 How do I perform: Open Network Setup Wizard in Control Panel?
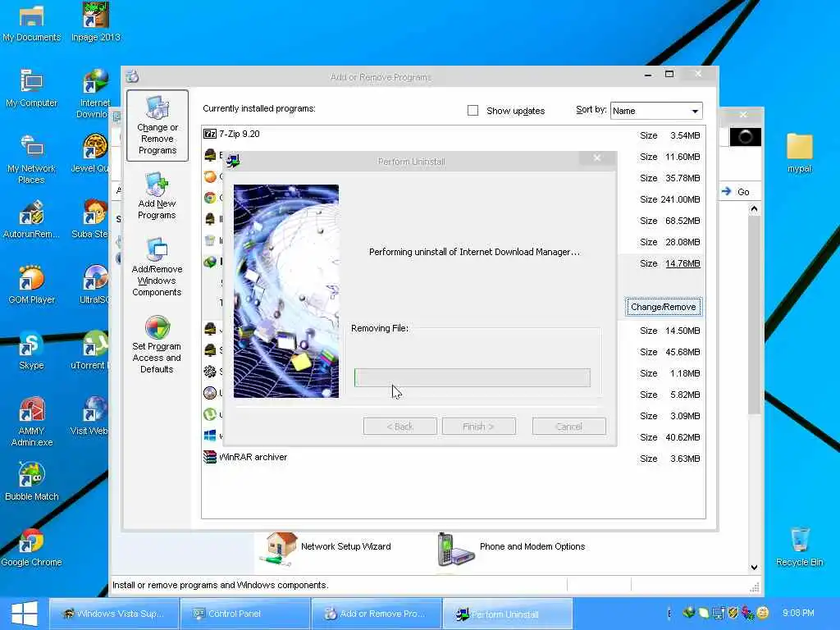pyautogui.click(x=326, y=549)
